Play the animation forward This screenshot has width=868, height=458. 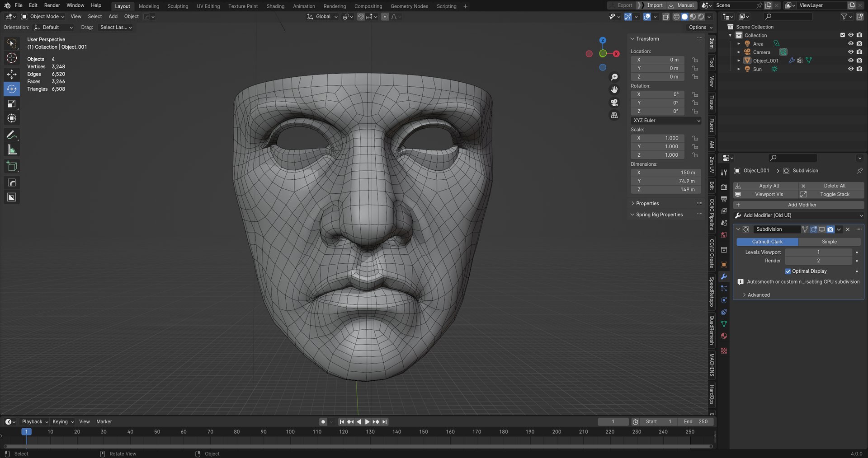367,422
